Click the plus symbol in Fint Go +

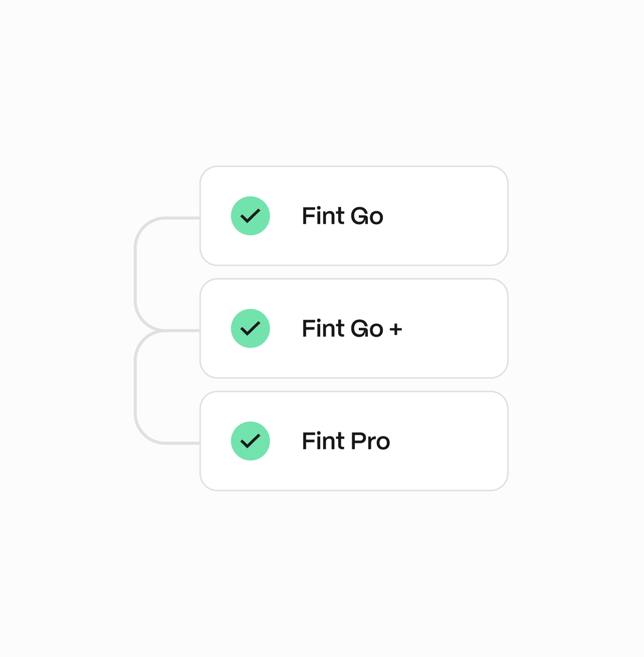(x=396, y=329)
